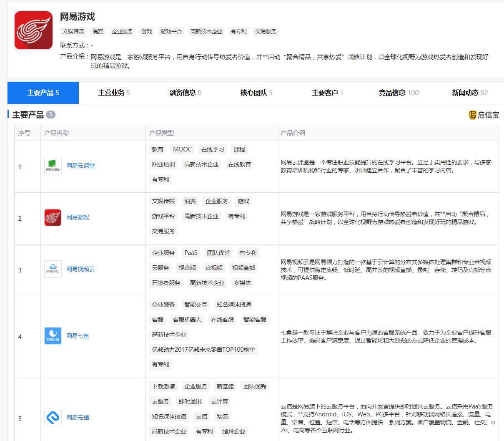Screen dimensions: 504x441
Task: Click the 新基建 tag
Action: pos(225,386)
